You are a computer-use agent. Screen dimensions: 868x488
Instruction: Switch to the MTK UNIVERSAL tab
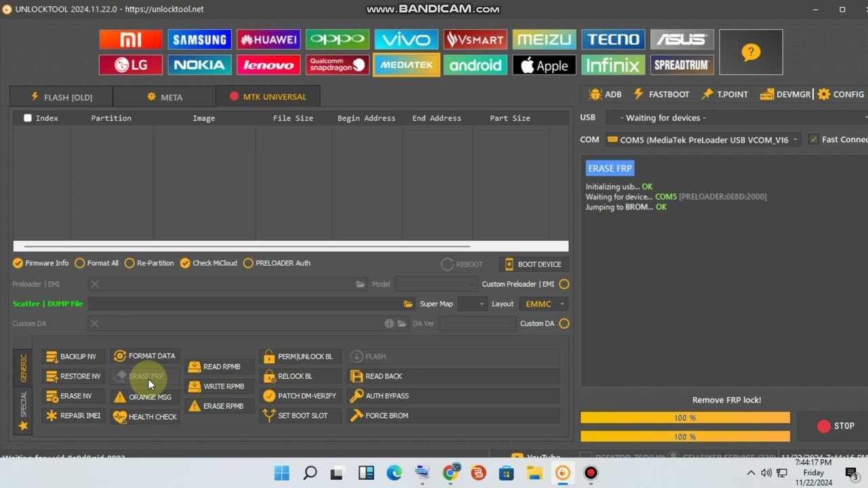(x=268, y=97)
